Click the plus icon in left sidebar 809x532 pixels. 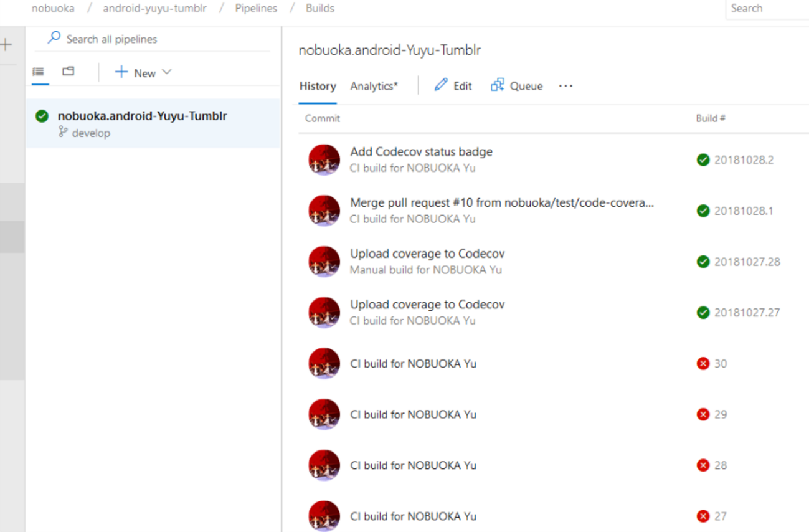pos(6,44)
